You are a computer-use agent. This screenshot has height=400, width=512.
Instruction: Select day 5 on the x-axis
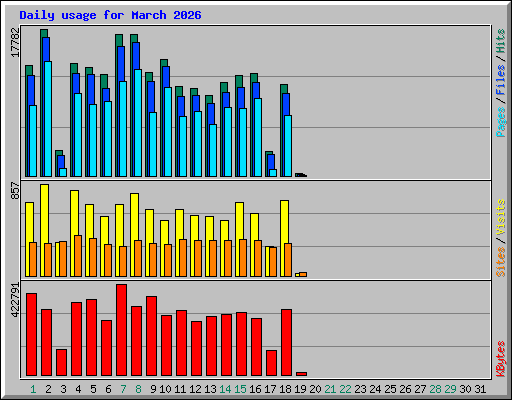tap(93, 389)
